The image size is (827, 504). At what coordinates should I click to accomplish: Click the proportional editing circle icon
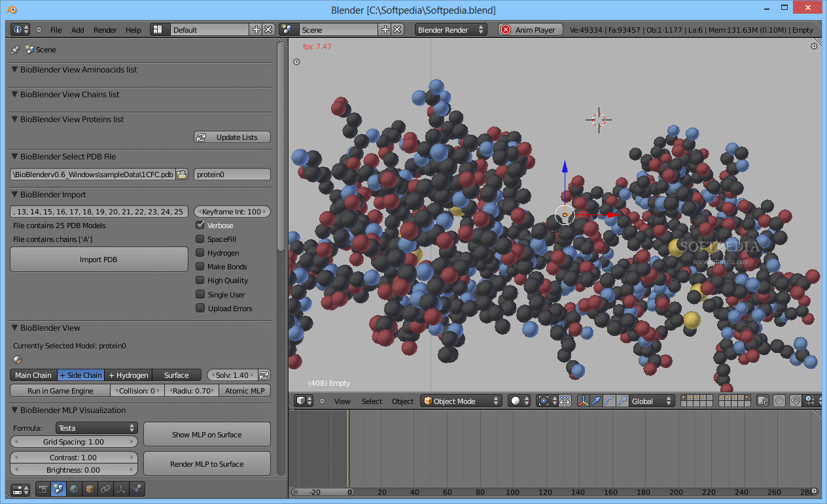click(x=779, y=401)
